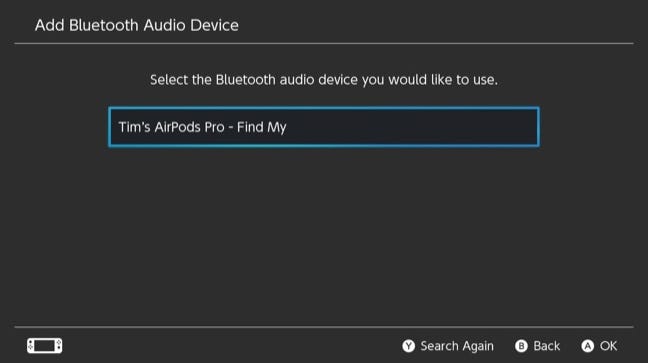Return to previous screen via B icon
This screenshot has height=363, width=648.
[x=521, y=346]
